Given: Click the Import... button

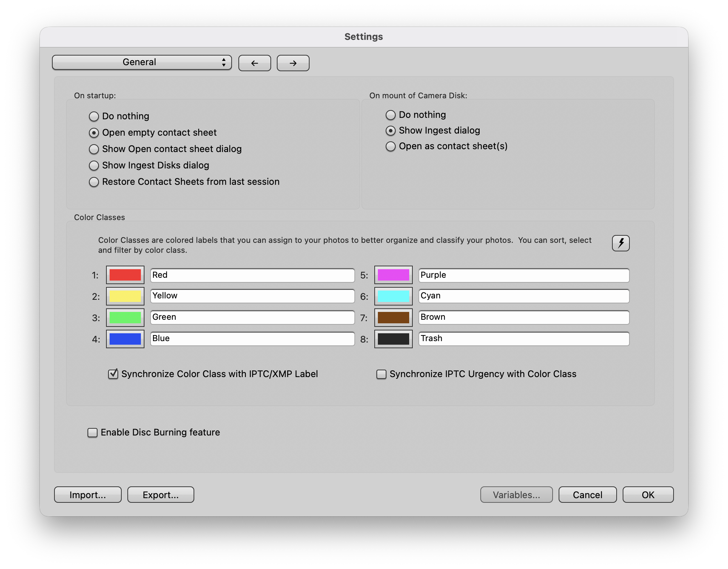Looking at the screenshot, I should [88, 495].
